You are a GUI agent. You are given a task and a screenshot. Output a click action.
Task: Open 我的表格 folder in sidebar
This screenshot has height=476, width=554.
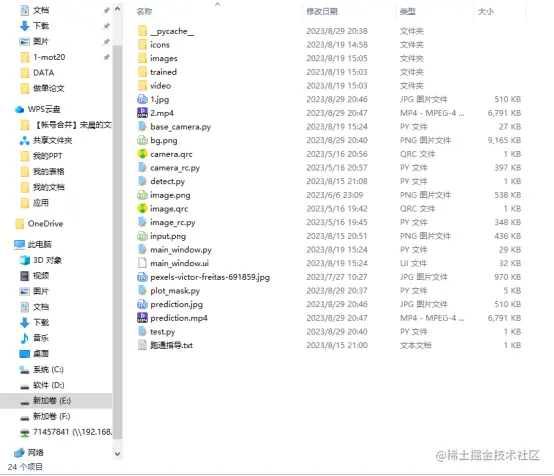[x=49, y=172]
